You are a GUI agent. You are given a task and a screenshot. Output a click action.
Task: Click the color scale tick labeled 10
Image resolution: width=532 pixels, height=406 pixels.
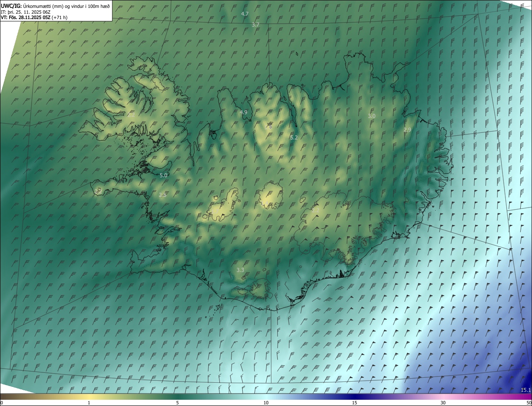266,403
